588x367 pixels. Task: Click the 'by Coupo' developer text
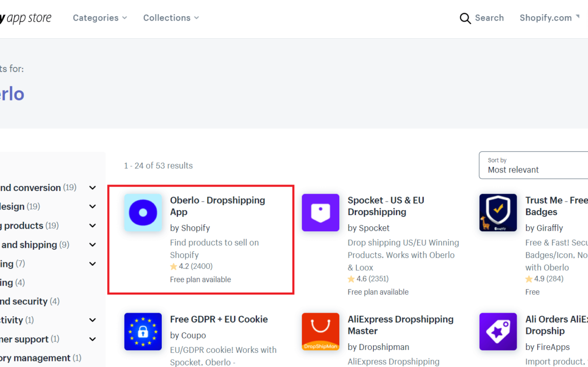point(188,335)
